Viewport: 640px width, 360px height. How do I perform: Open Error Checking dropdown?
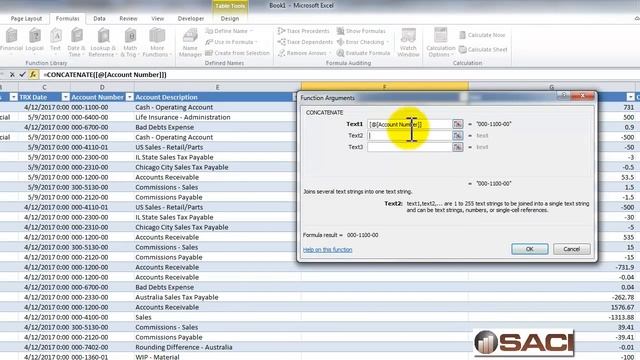(362, 42)
